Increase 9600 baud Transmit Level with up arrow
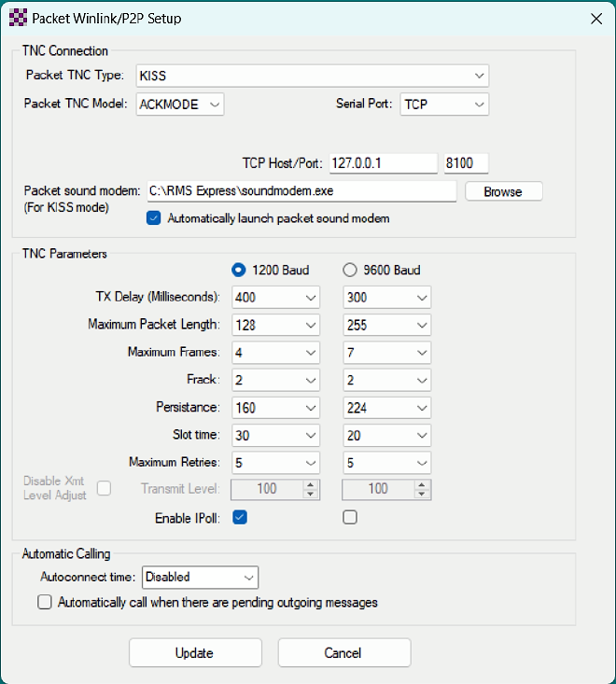Screen dimensions: 616x684 pos(422,484)
